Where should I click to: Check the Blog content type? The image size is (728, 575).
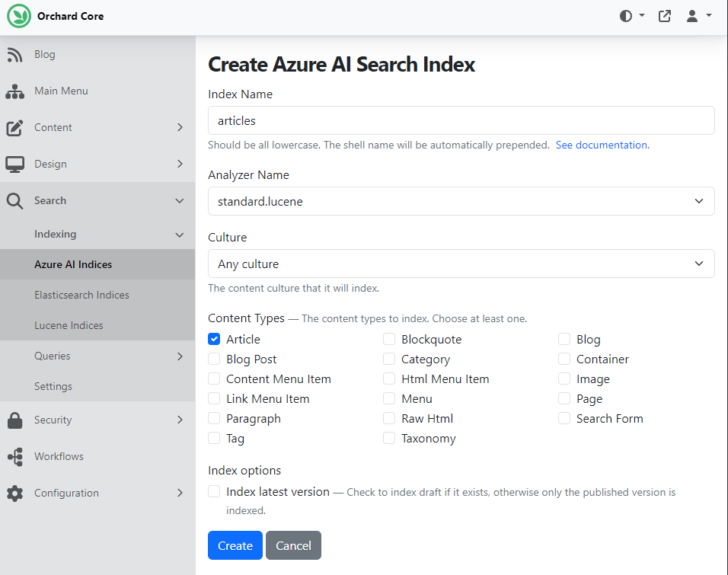tap(564, 339)
